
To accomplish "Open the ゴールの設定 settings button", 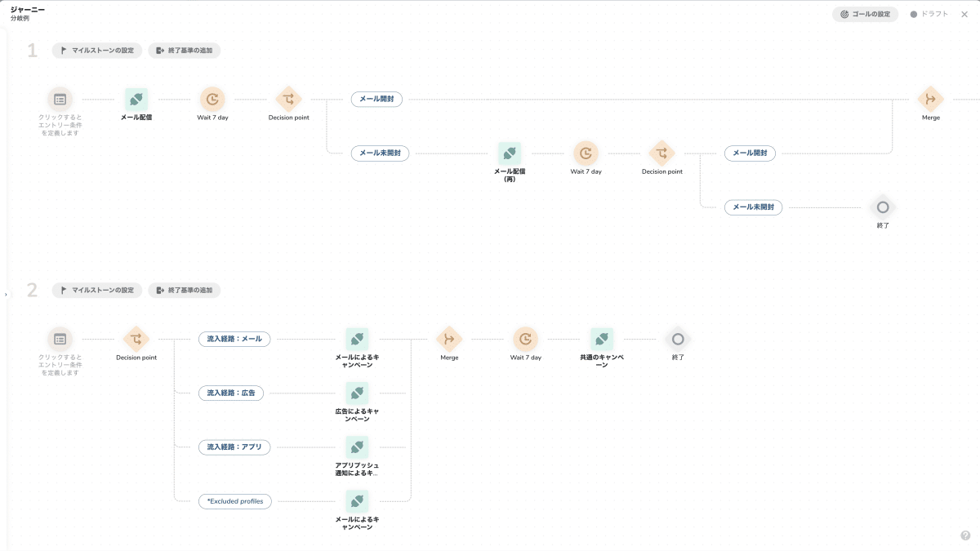I will (x=865, y=14).
